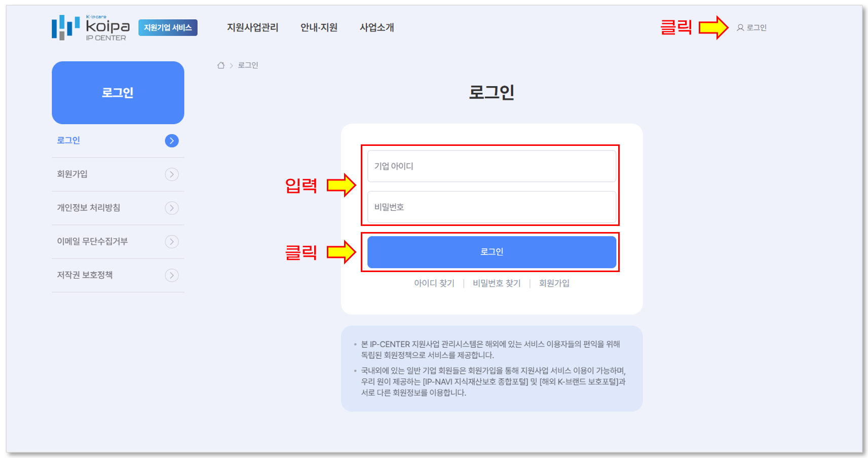Open 개인정보 처리방침 in sidebar

point(118,208)
